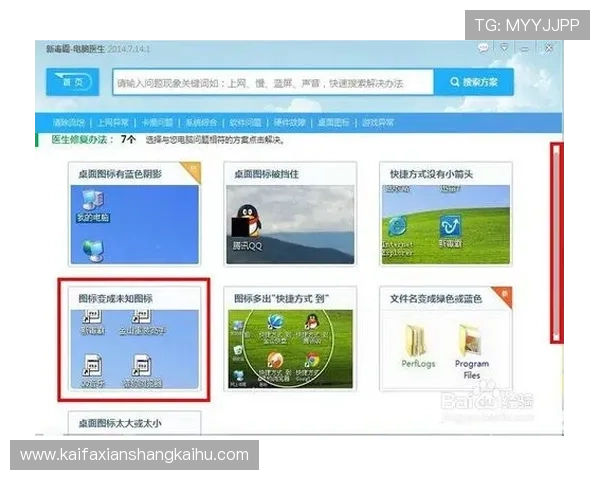The image size is (600, 480).
Task: Open the 文件名变成绿色或蓝色 fix card
Action: (x=446, y=338)
